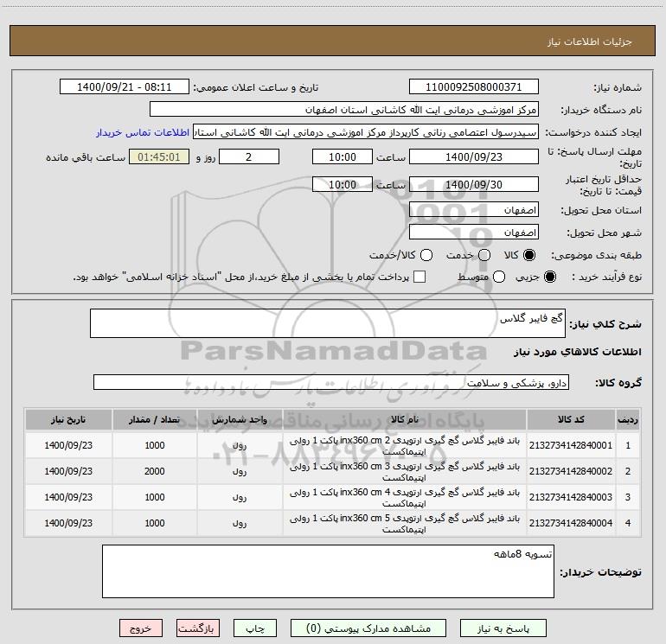The image size is (666, 644).
Task: Click the واحد شمارش column header
Action: 240,419
